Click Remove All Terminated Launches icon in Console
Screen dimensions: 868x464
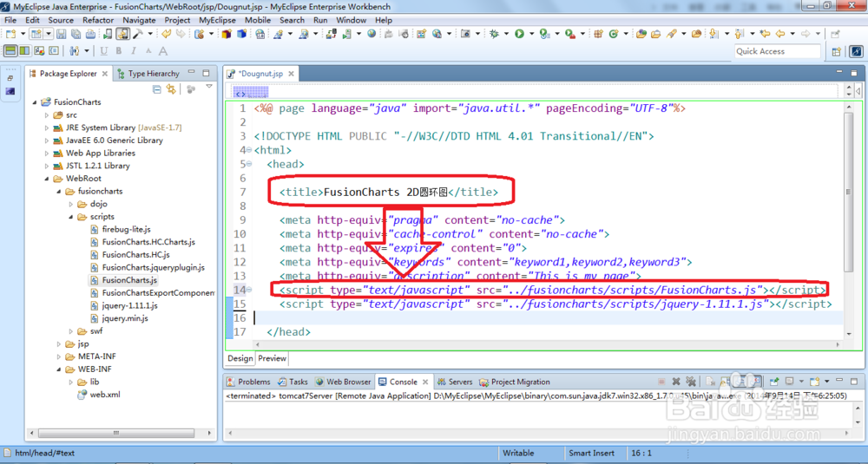[x=690, y=382]
